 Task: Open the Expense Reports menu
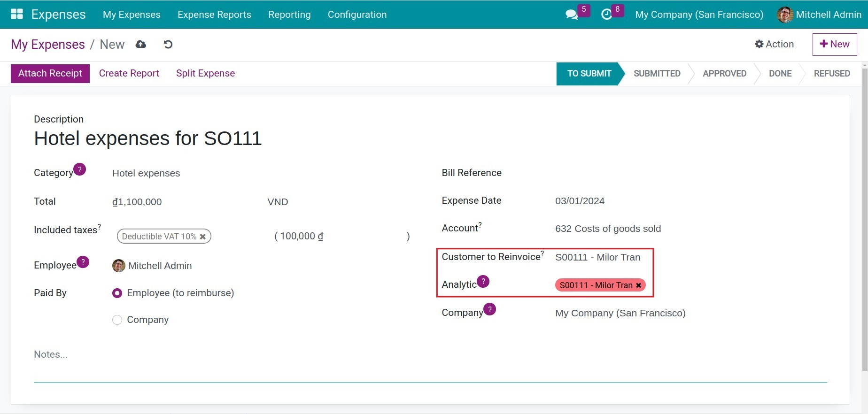214,15
